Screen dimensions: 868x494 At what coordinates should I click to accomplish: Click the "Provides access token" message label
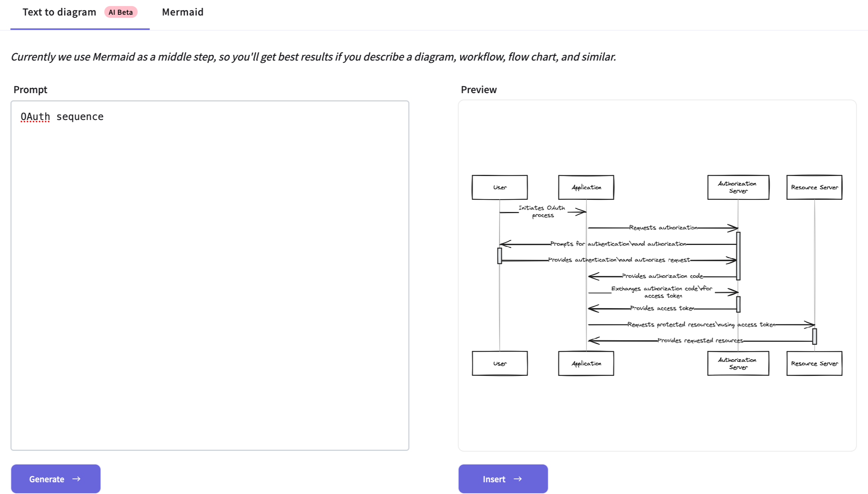tap(662, 308)
